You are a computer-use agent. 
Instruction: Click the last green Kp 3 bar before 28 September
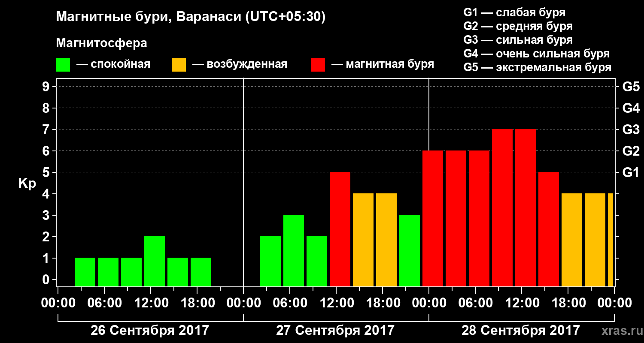(410, 250)
